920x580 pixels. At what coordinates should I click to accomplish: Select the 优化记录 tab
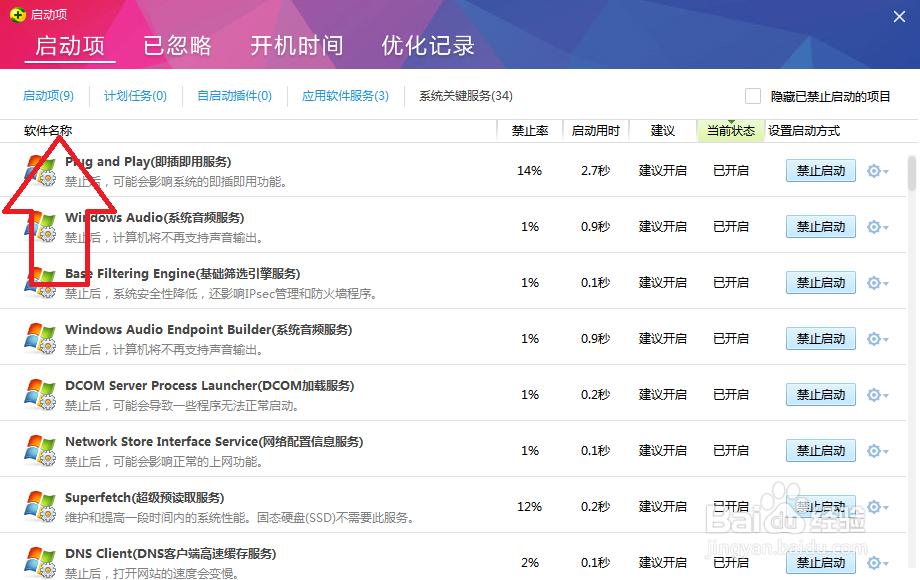click(x=428, y=45)
